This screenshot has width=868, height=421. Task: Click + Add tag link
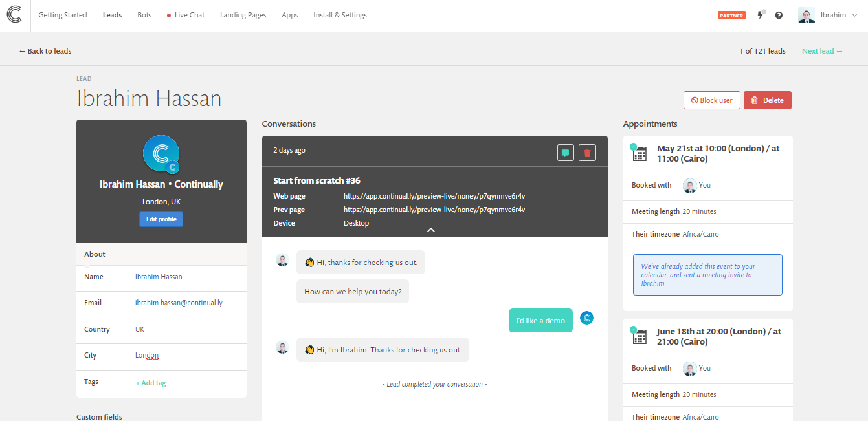pos(151,383)
